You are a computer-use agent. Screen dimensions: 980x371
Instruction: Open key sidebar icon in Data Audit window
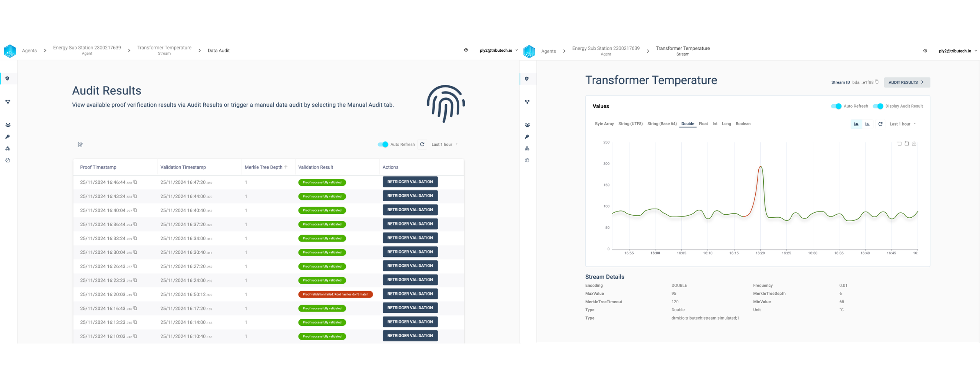coord(7,137)
